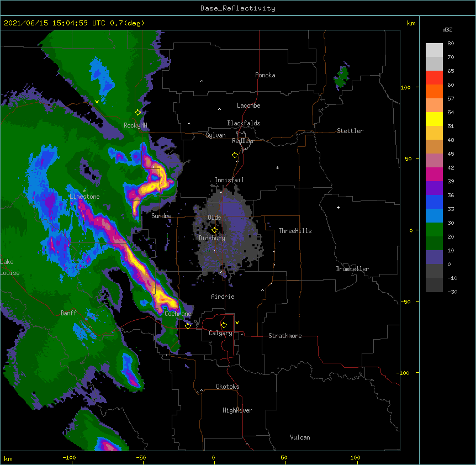Click the Vulcan town label
476x465 pixels.
point(300,437)
